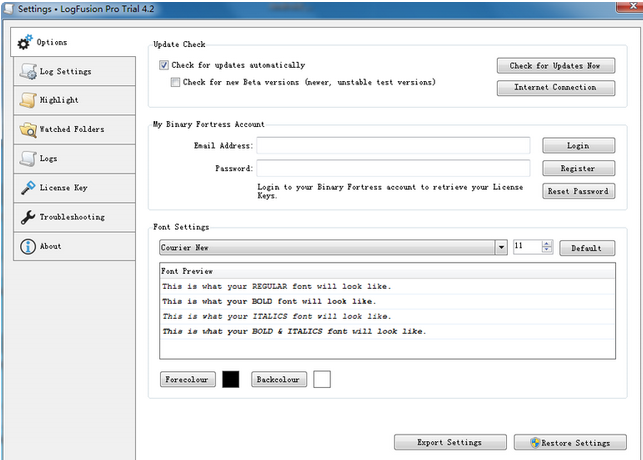This screenshot has height=460, width=643.
Task: Switch to the Log Settings tab
Action: pos(74,71)
